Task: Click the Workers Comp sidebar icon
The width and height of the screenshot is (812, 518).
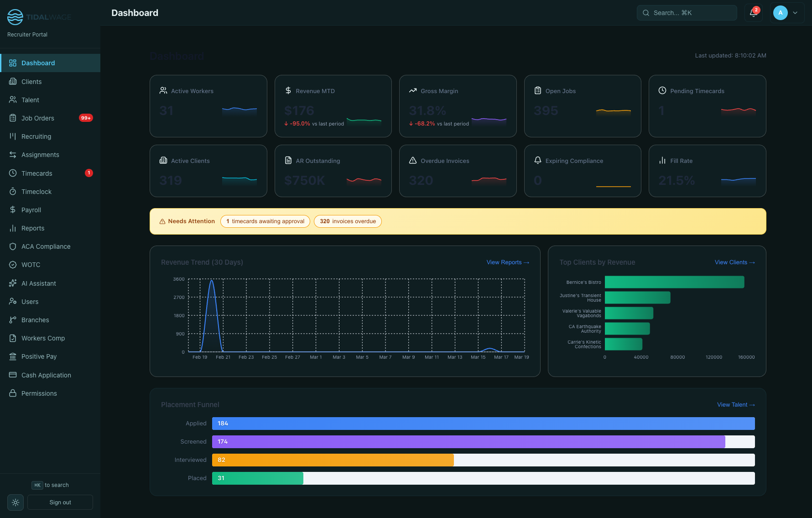Action: [x=13, y=338]
